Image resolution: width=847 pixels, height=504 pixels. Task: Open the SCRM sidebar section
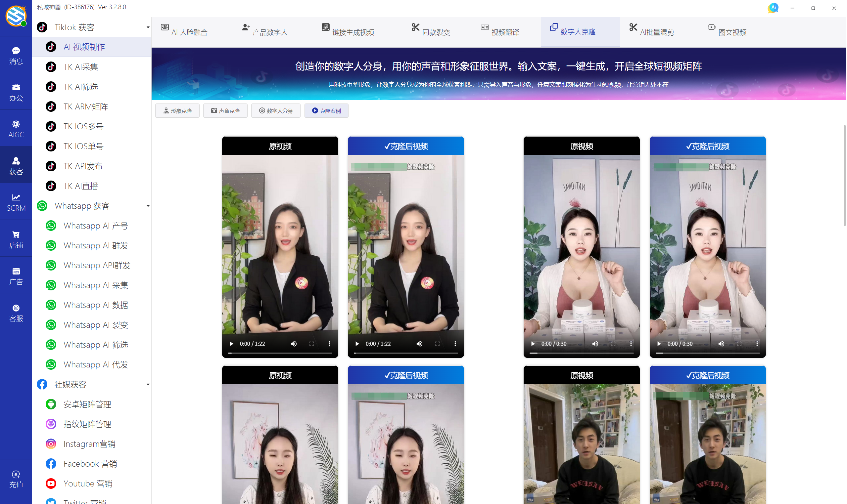click(x=16, y=202)
